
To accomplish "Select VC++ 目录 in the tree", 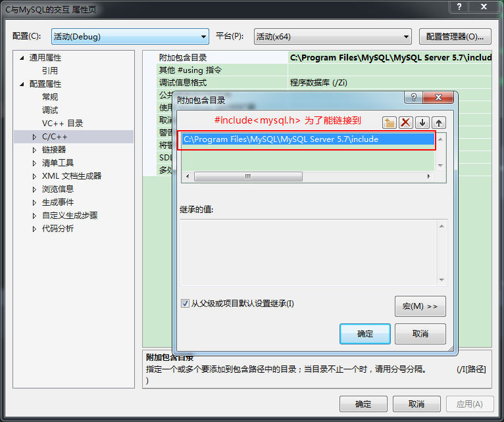I will 63,124.
